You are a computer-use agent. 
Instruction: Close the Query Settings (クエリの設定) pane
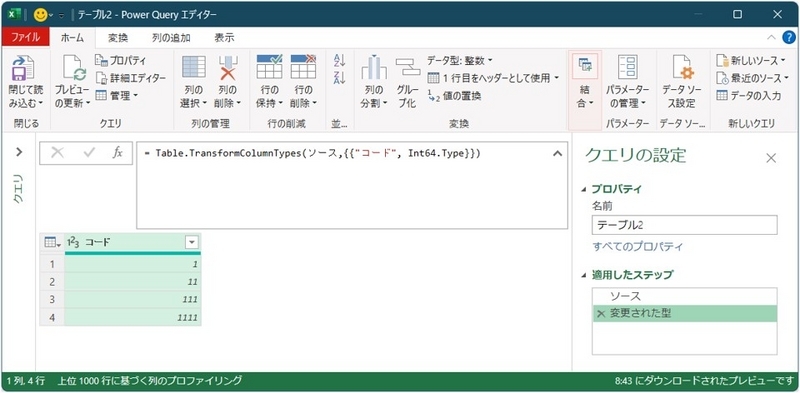click(x=771, y=158)
